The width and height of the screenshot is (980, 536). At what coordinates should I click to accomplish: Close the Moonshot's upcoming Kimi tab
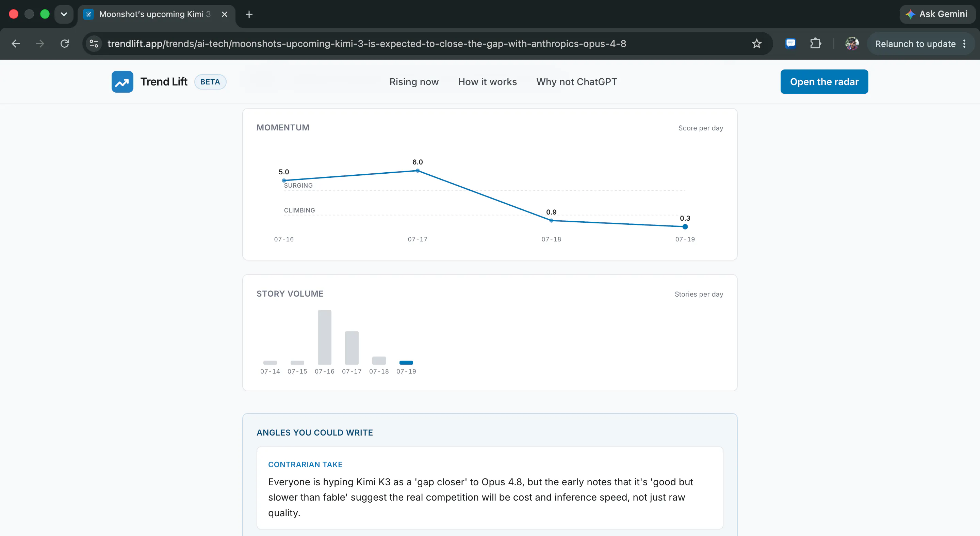(225, 14)
